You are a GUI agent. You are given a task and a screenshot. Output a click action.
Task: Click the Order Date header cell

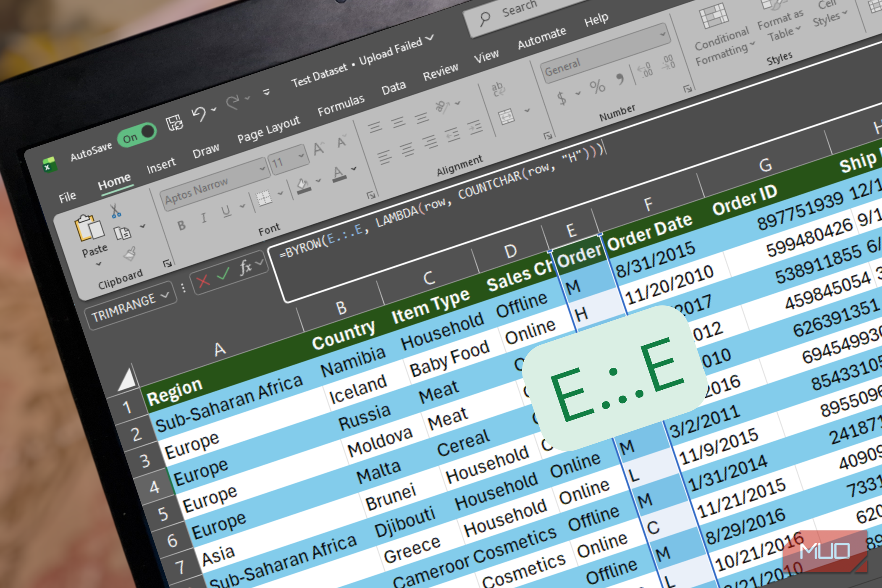649,232
